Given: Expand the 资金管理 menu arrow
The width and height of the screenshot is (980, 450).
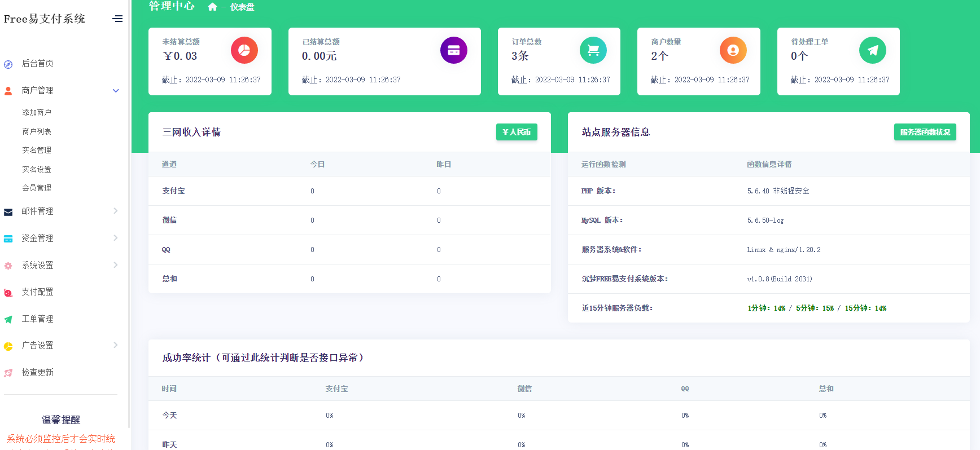Looking at the screenshot, I should [116, 238].
